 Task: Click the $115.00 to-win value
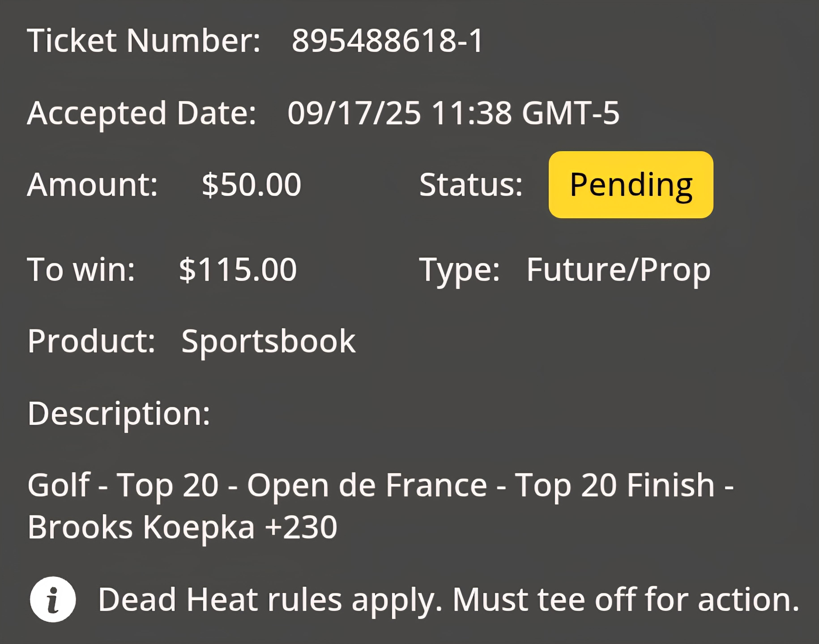pyautogui.click(x=238, y=270)
